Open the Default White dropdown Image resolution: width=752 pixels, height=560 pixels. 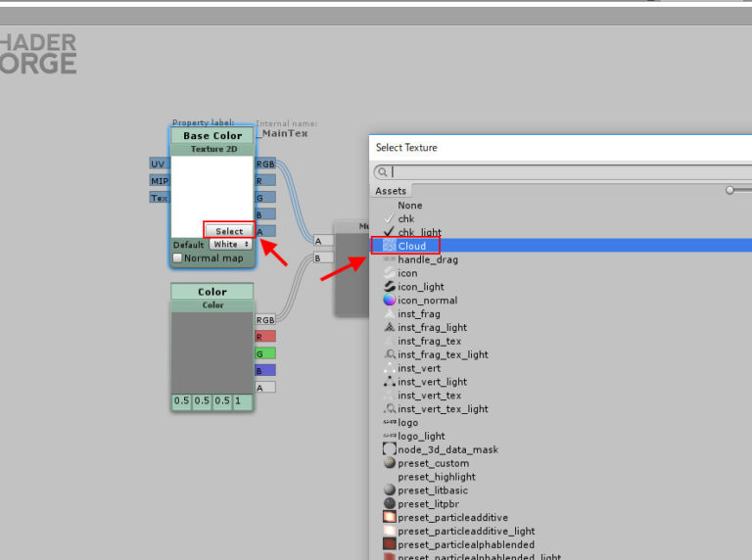point(230,245)
